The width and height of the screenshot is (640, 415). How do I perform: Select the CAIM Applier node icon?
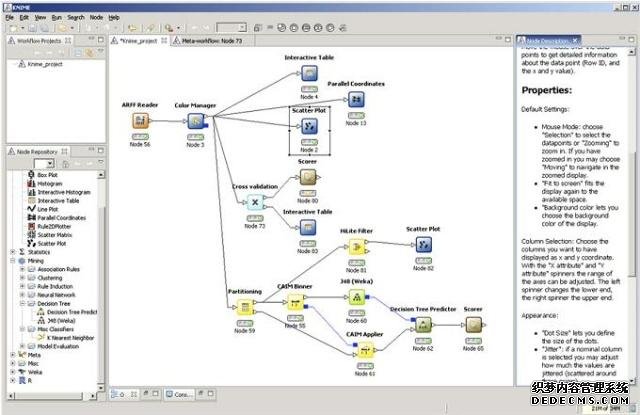click(366, 350)
